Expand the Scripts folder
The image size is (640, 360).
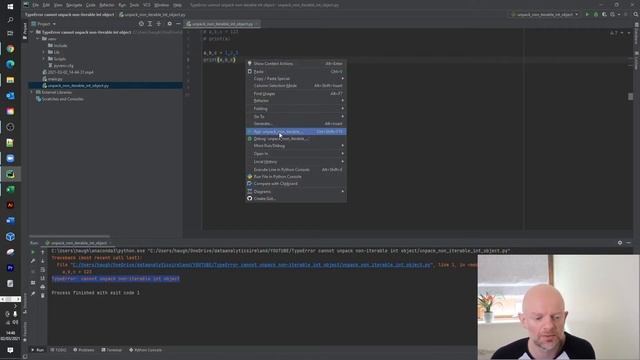pos(44,59)
